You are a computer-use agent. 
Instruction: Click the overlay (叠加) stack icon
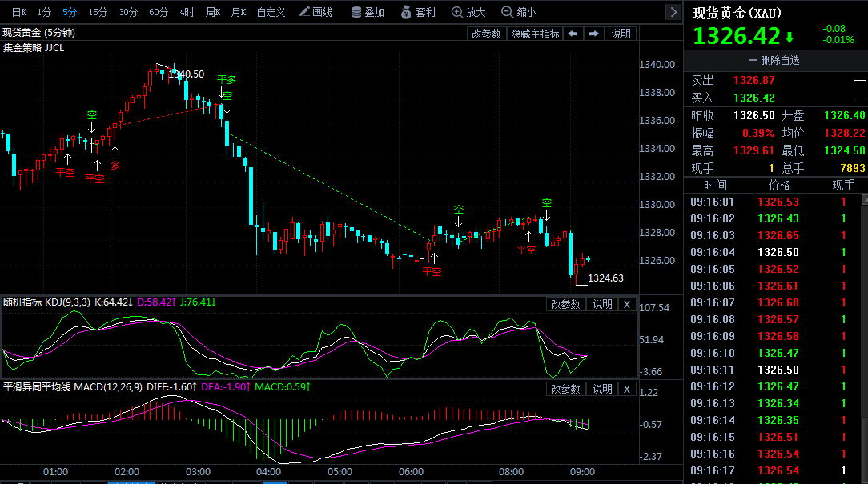(356, 12)
